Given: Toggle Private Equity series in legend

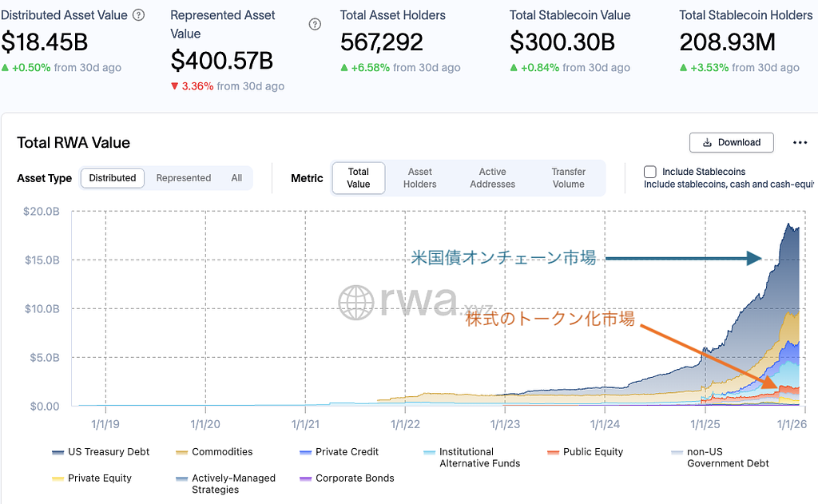Looking at the screenshot, I should 100,478.
